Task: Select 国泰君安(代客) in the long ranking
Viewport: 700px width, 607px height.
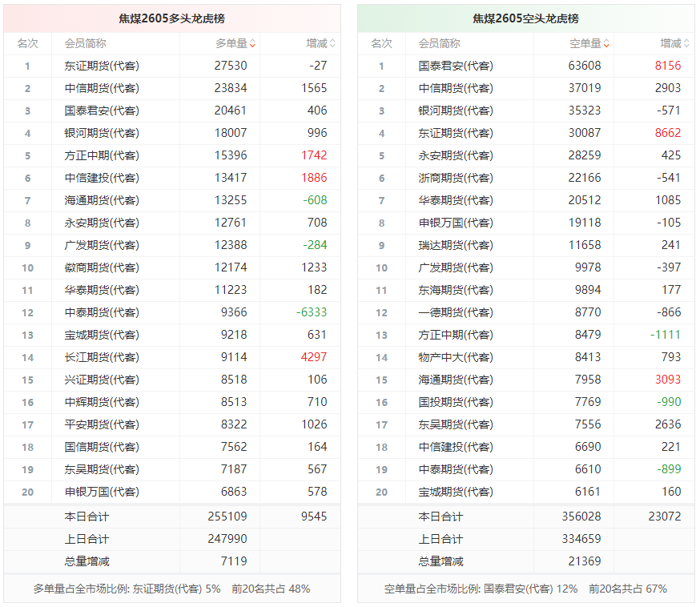Action: [102, 111]
